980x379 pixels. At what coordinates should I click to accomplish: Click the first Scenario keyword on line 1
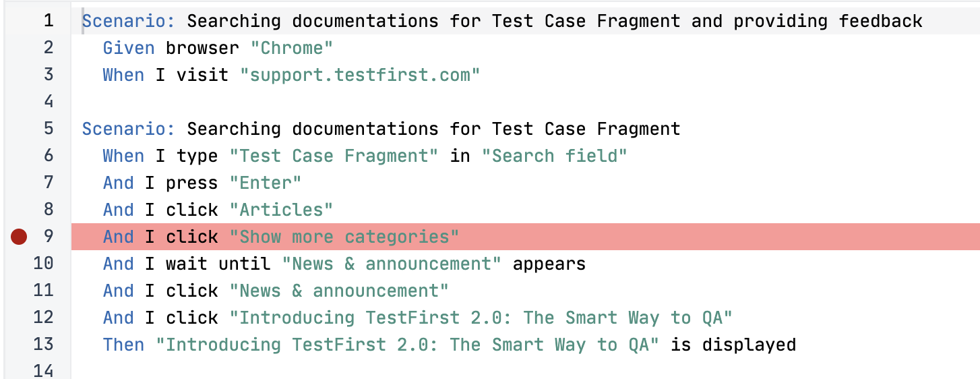[129, 21]
